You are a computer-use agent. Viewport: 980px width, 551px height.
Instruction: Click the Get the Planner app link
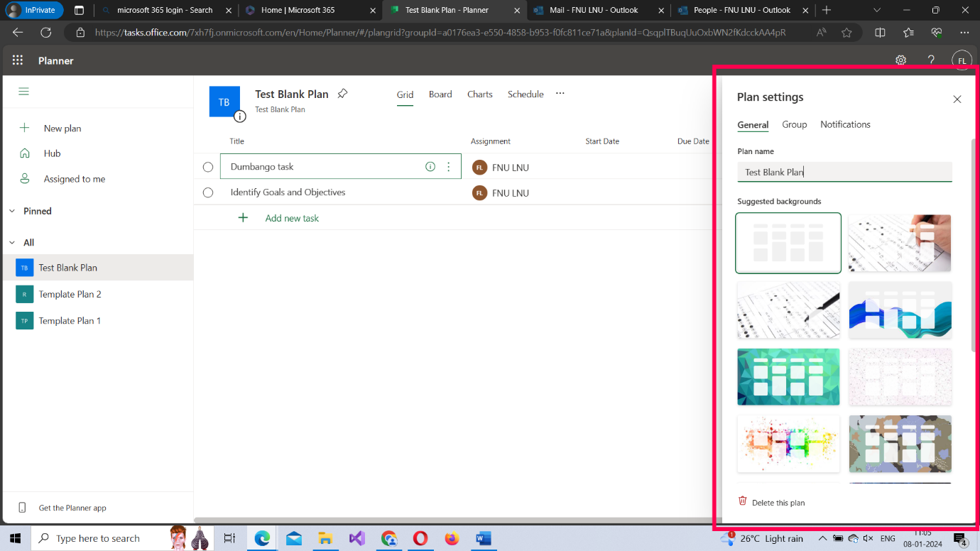coord(72,508)
